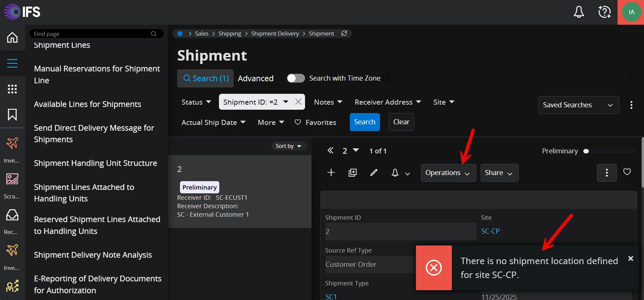
Task: Click the Search (1) button
Action: coord(205,78)
